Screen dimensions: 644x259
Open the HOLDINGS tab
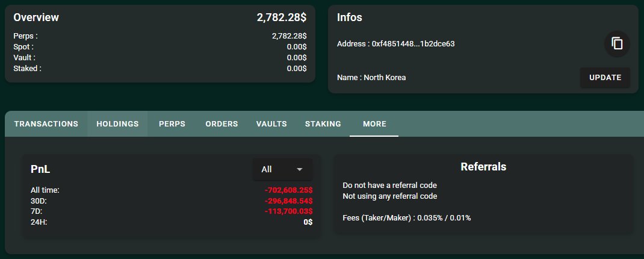click(x=117, y=123)
